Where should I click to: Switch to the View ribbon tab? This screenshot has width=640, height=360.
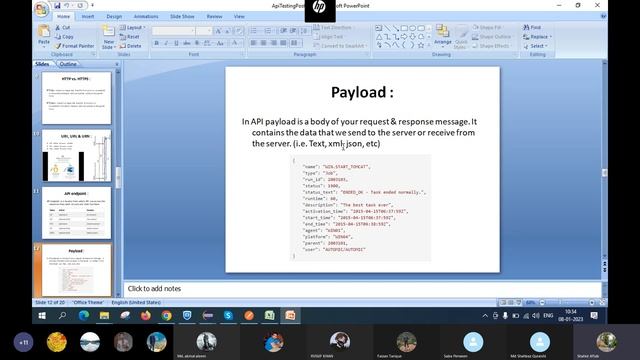click(239, 17)
